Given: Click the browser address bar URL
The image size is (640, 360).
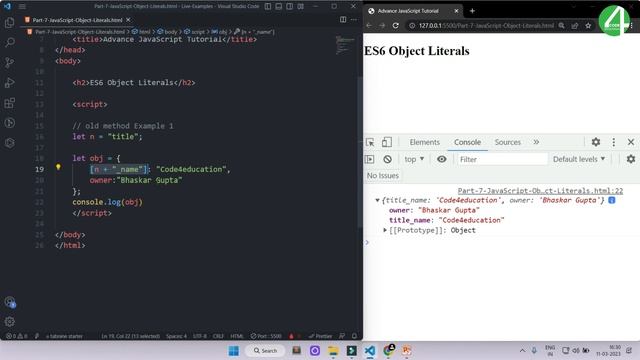Looking at the screenshot, I should pos(486,25).
